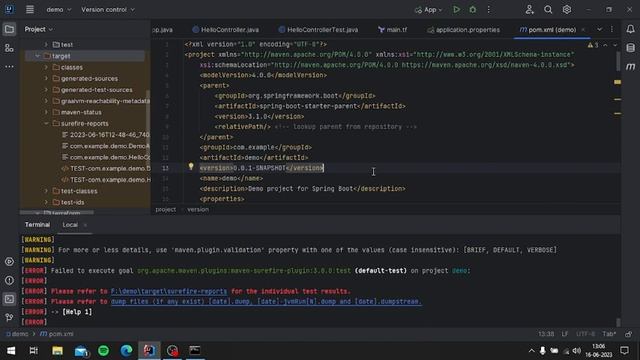This screenshot has height=360, width=640.
Task: Open the Version control dropdown
Action: (108, 9)
